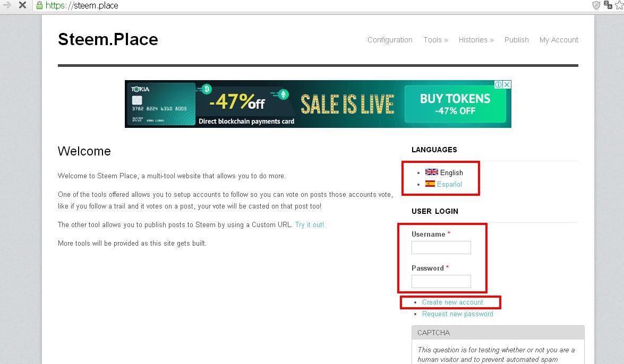This screenshot has height=364, width=624.
Task: Expand the Histories » menu
Action: click(476, 40)
